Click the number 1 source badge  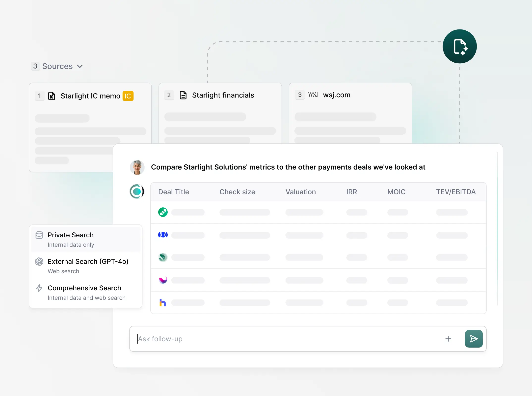pyautogui.click(x=39, y=96)
